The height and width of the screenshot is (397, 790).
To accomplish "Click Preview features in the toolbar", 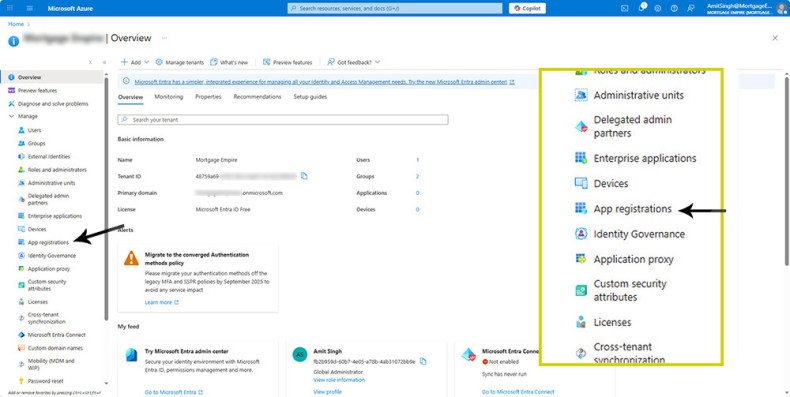I will [x=288, y=62].
